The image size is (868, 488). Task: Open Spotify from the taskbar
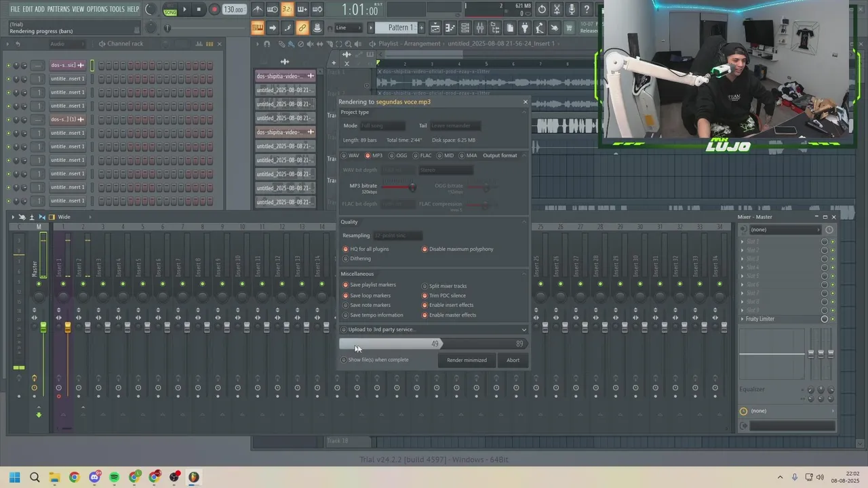tap(114, 477)
